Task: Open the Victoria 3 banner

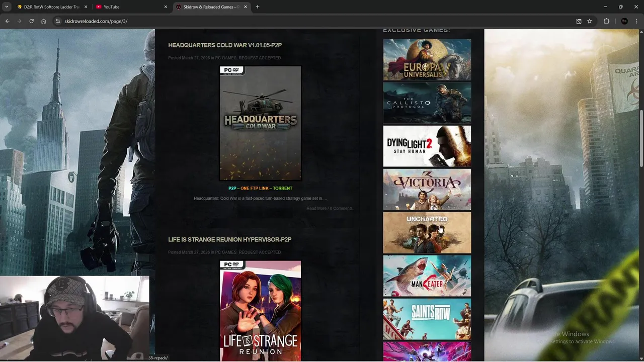Action: tap(427, 189)
